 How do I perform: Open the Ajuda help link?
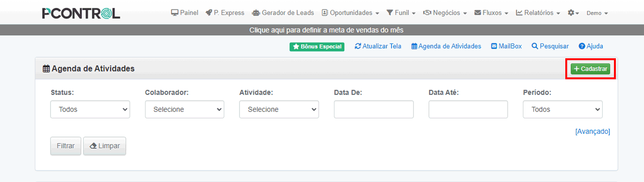point(591,46)
